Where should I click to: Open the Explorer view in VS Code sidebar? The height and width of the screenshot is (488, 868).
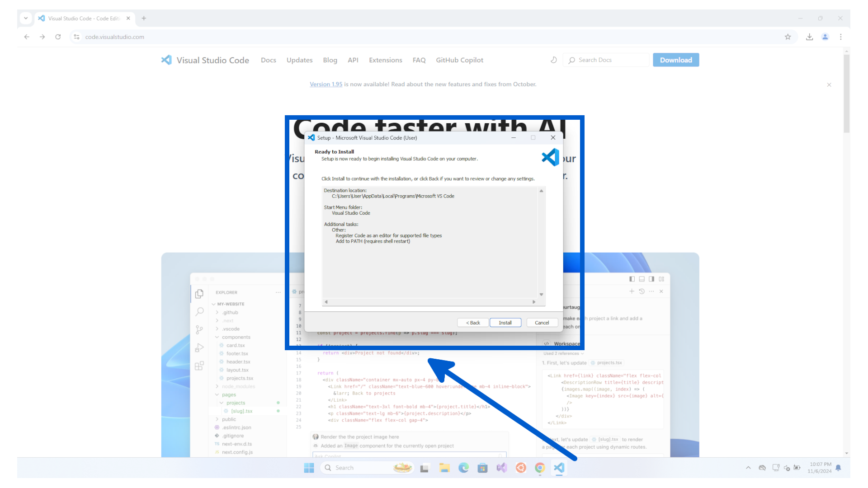[199, 293]
